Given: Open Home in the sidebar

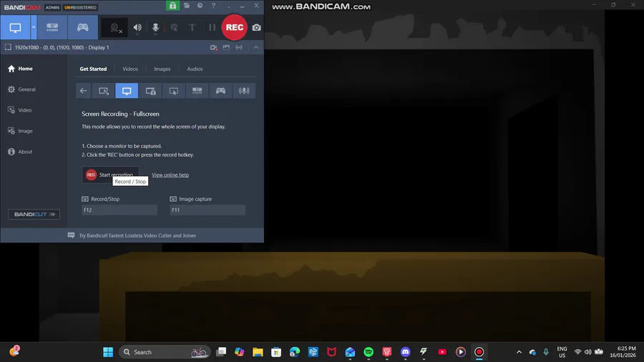Looking at the screenshot, I should 21,69.
